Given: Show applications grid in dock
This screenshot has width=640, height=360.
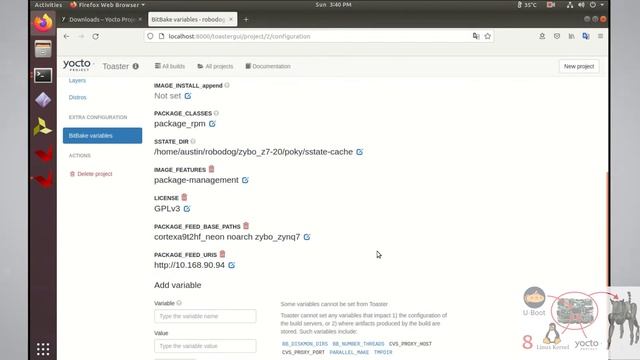Looking at the screenshot, I should 43,349.
